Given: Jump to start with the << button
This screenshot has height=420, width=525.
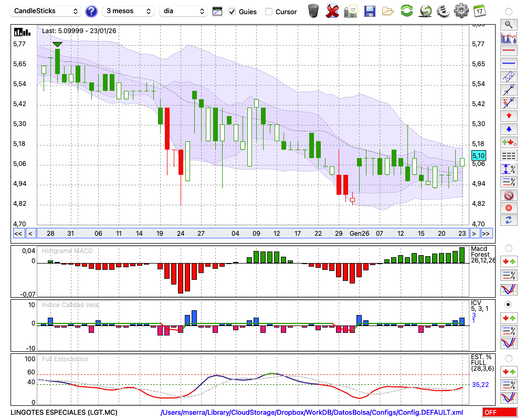Looking at the screenshot, I should point(18,234).
